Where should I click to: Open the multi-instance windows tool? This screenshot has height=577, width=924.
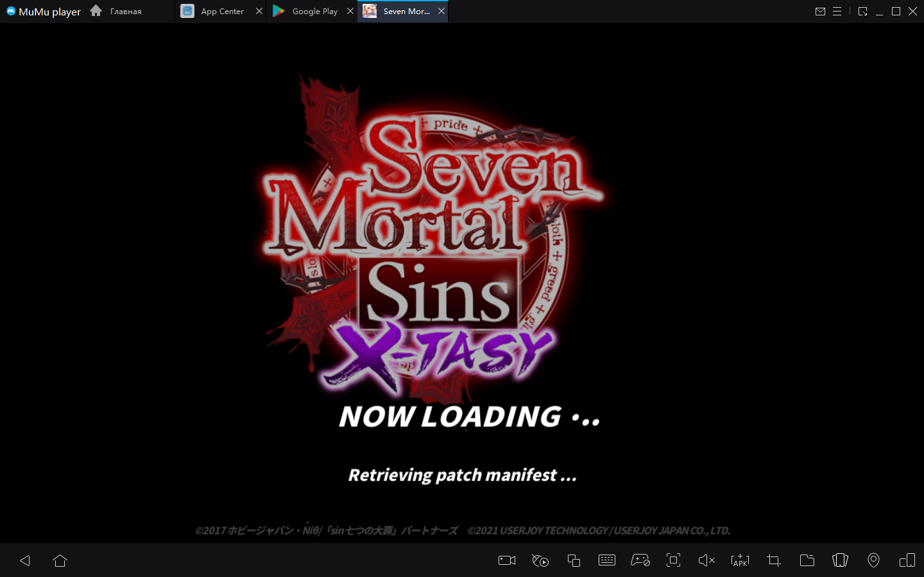coord(574,560)
